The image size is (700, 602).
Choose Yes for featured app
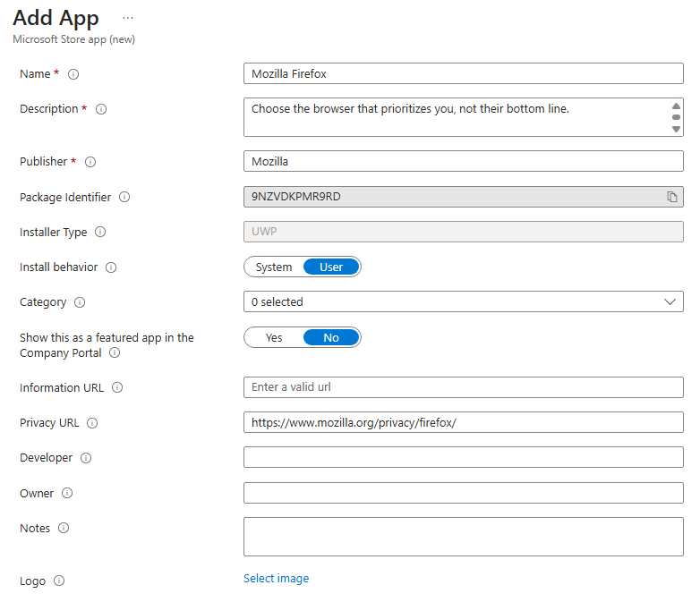pos(274,338)
